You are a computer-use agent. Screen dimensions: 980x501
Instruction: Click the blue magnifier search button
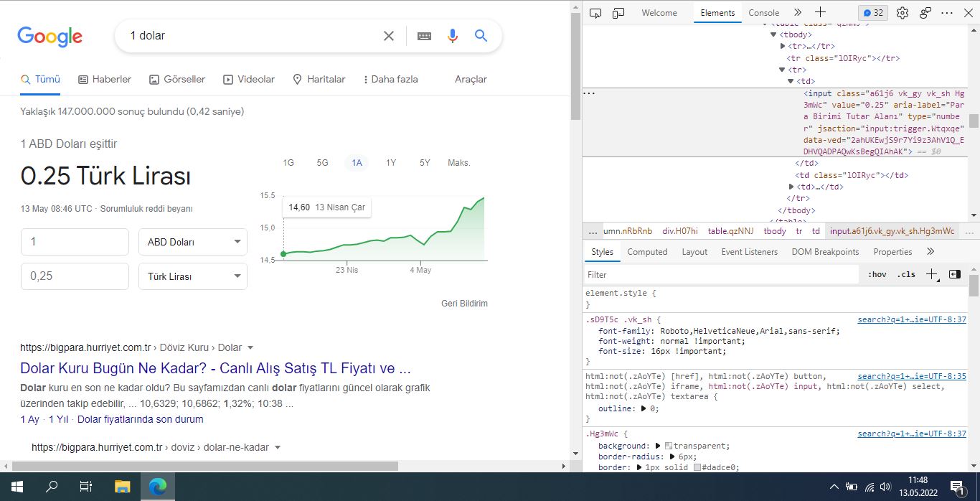(x=481, y=36)
